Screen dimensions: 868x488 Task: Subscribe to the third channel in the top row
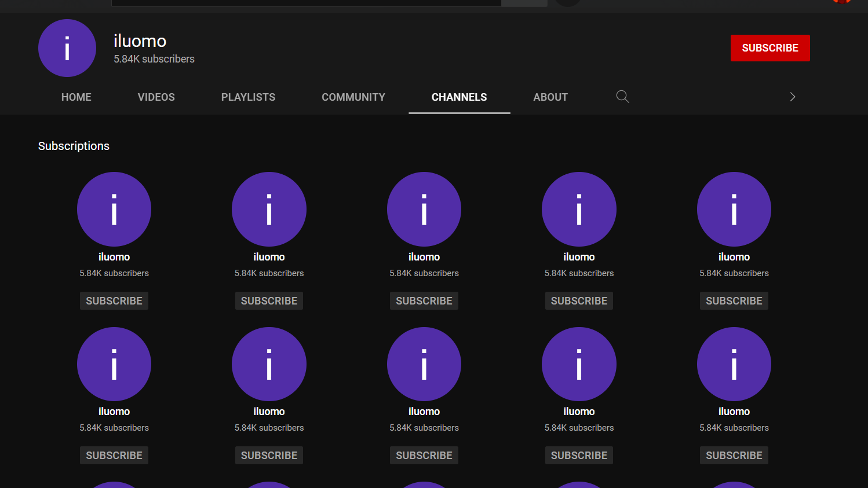424,301
